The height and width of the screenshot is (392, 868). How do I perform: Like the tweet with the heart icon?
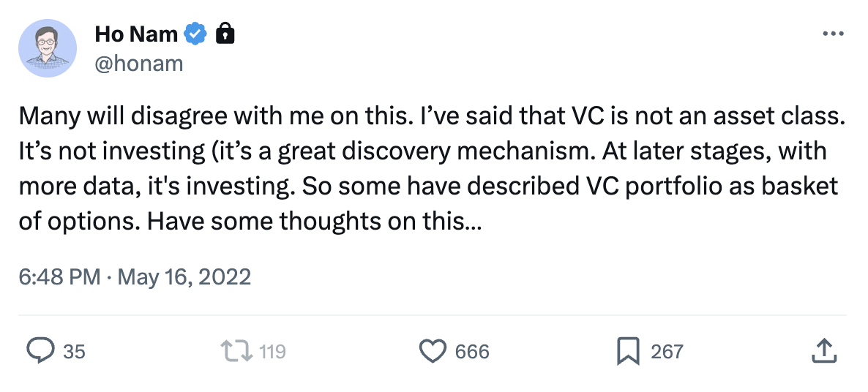click(x=433, y=352)
